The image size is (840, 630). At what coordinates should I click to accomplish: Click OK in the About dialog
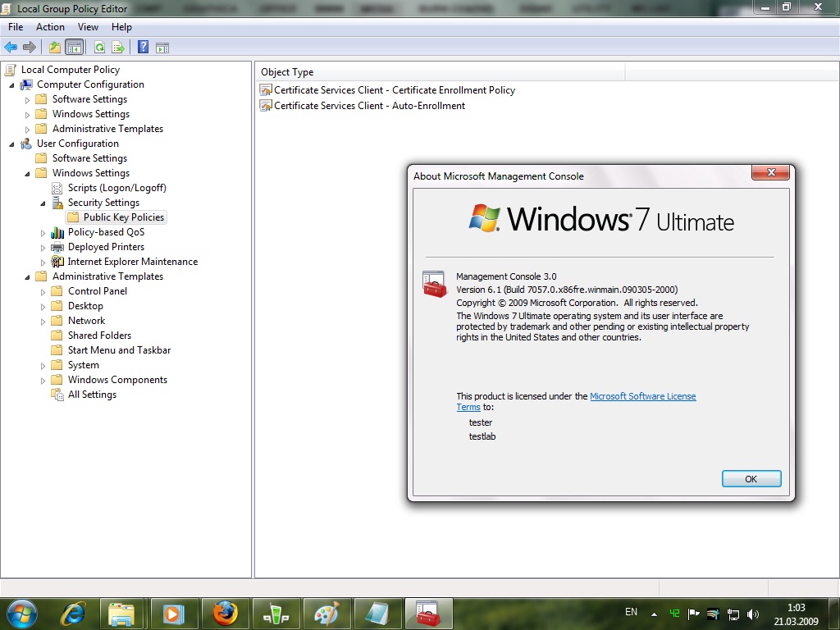pos(751,479)
